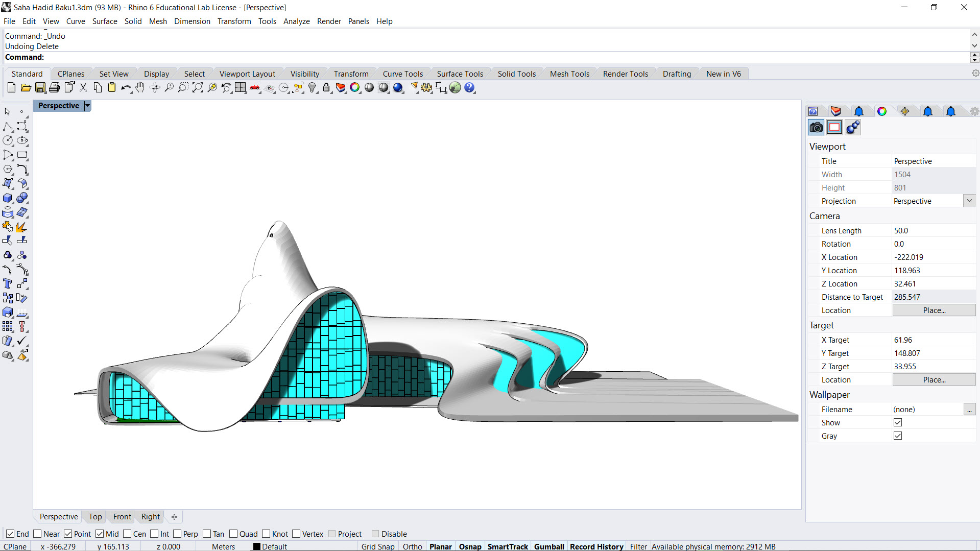Click the camera Viewport properties icon
The width and height of the screenshot is (980, 551).
click(816, 127)
